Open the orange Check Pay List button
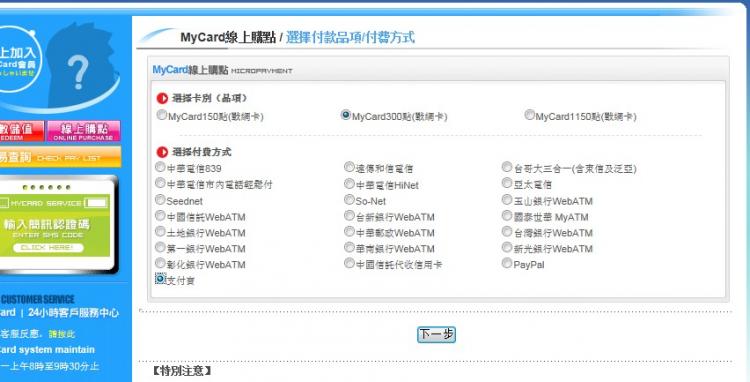Screen dimensions: 750x382 point(60,157)
